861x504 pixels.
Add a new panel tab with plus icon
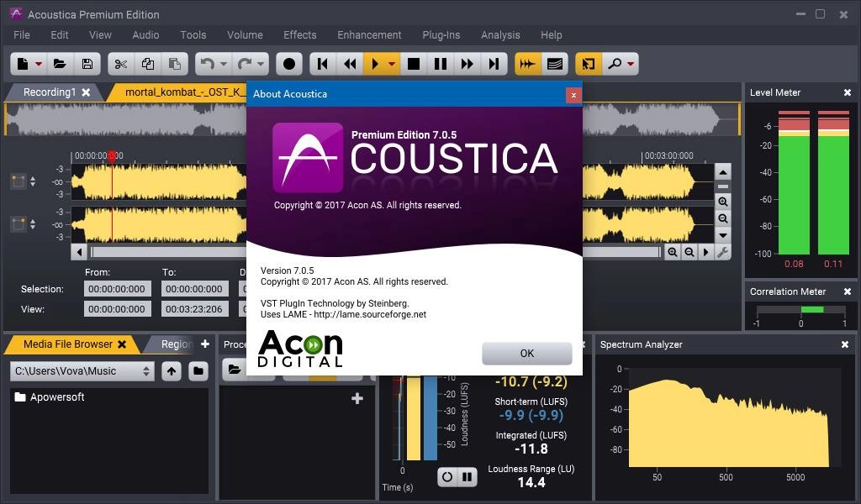pos(205,344)
